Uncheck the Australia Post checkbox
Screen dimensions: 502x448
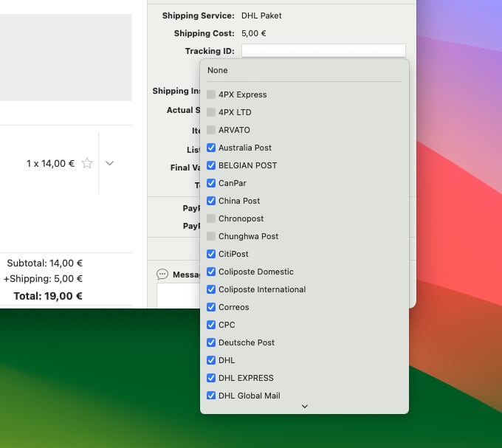click(211, 148)
